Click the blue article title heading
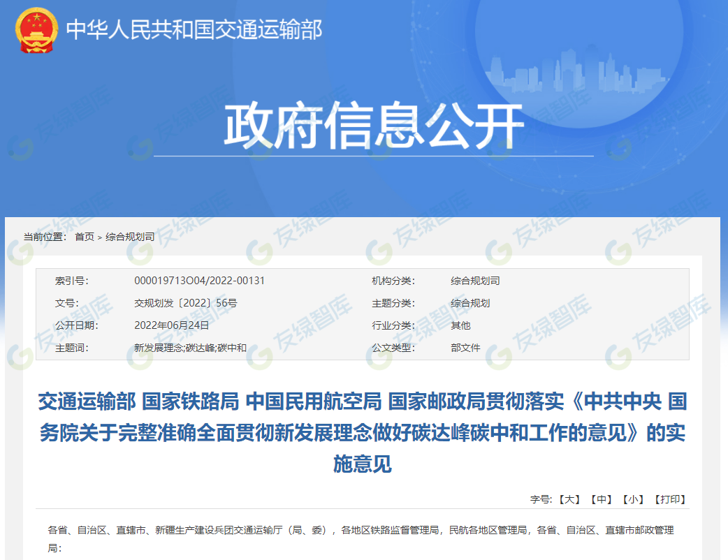Image resolution: width=728 pixels, height=560 pixels. point(362,432)
